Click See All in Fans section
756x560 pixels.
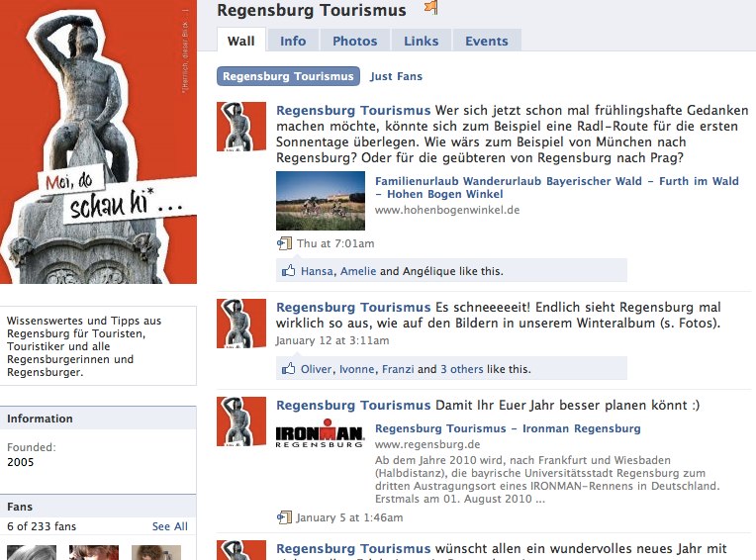(x=170, y=526)
